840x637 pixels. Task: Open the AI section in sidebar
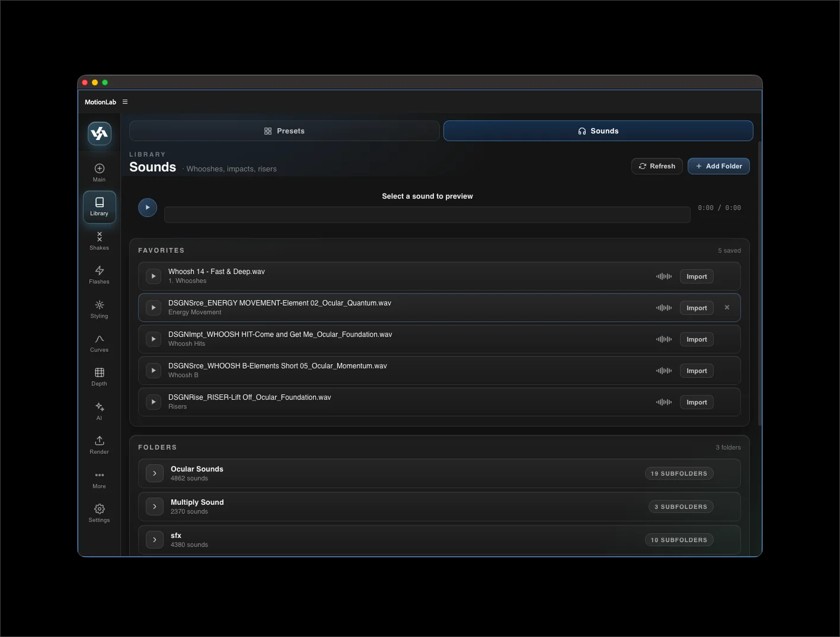pyautogui.click(x=100, y=411)
